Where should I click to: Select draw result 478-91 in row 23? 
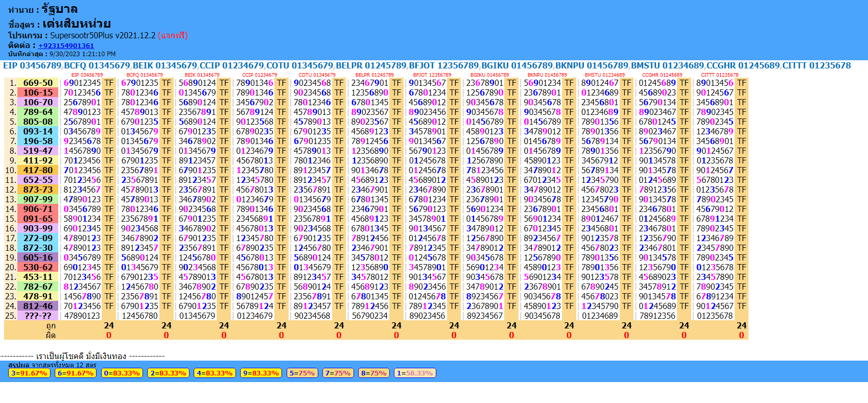pyautogui.click(x=38, y=296)
